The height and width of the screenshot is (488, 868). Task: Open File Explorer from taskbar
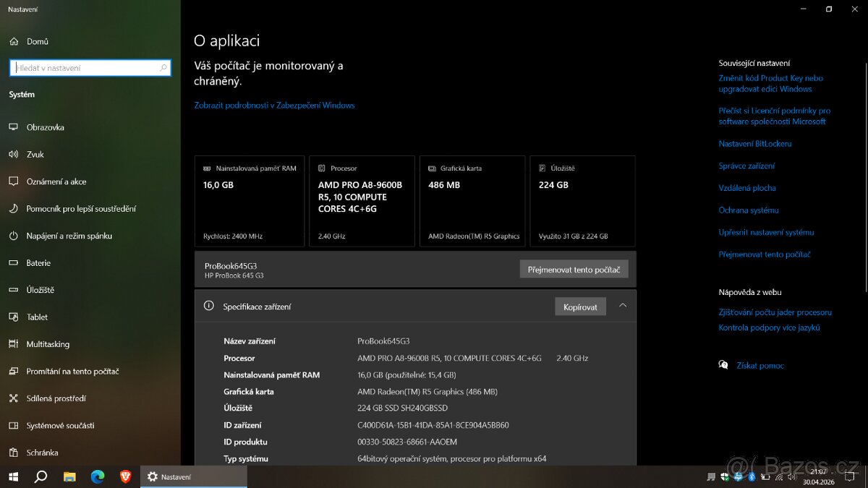pyautogui.click(x=69, y=476)
